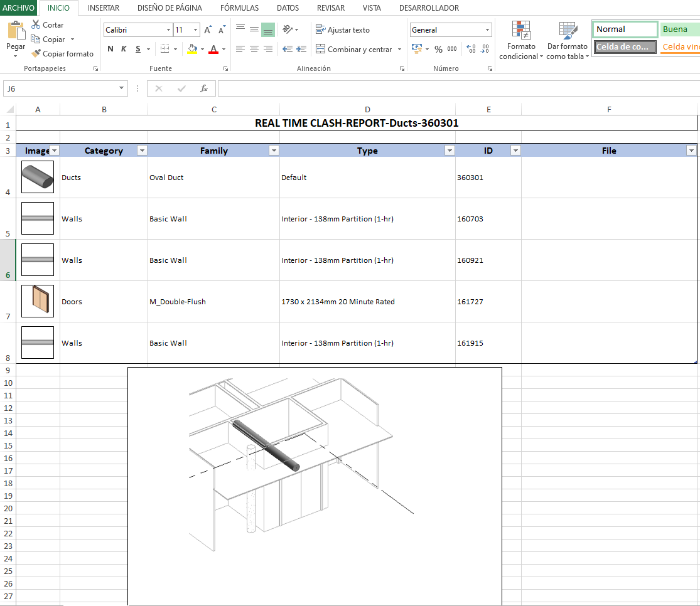Apply the Buena cell style
700x606 pixels.
click(679, 29)
